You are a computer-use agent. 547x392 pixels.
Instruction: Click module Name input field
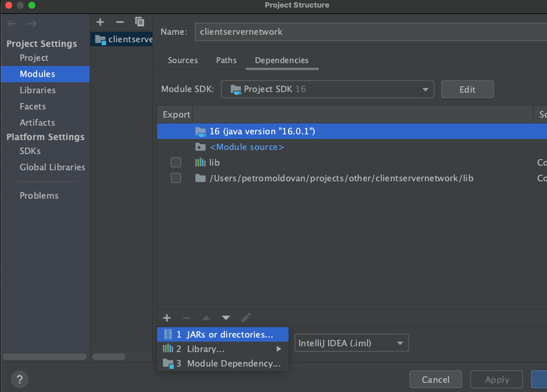click(371, 32)
